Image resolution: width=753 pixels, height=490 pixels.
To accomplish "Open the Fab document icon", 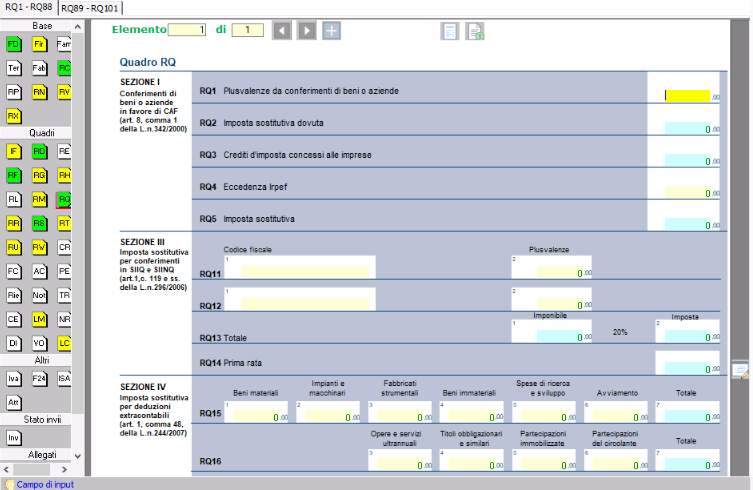I will point(39,68).
